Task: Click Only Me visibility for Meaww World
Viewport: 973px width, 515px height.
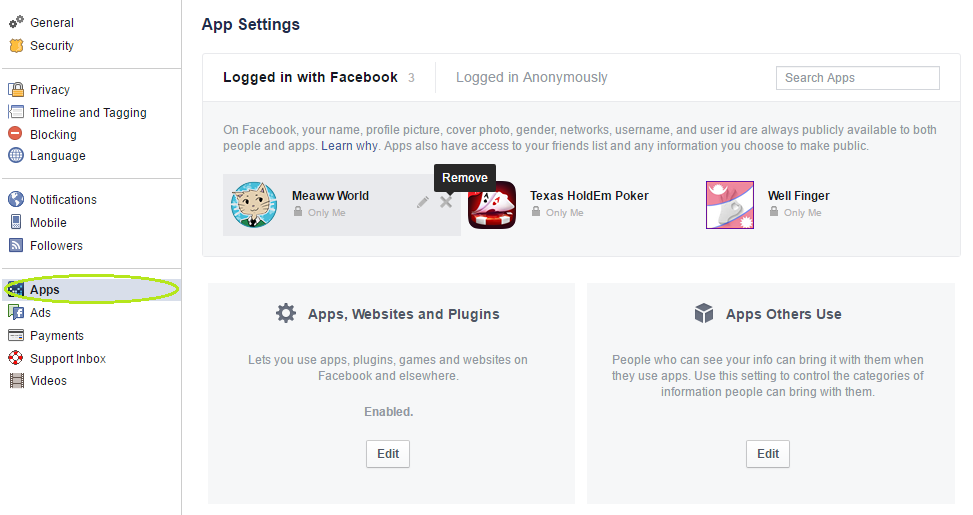Action: [x=327, y=212]
